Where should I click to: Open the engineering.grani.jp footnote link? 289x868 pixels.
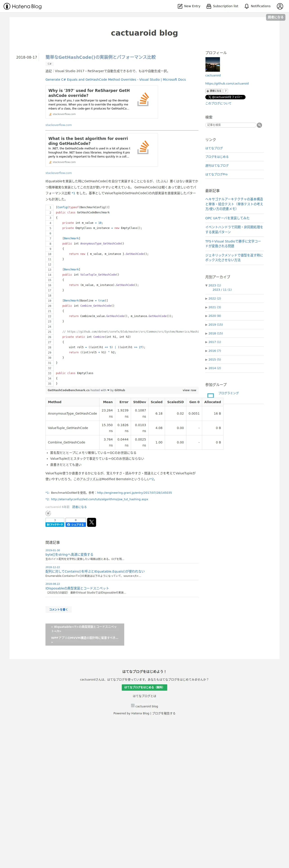[x=134, y=493]
